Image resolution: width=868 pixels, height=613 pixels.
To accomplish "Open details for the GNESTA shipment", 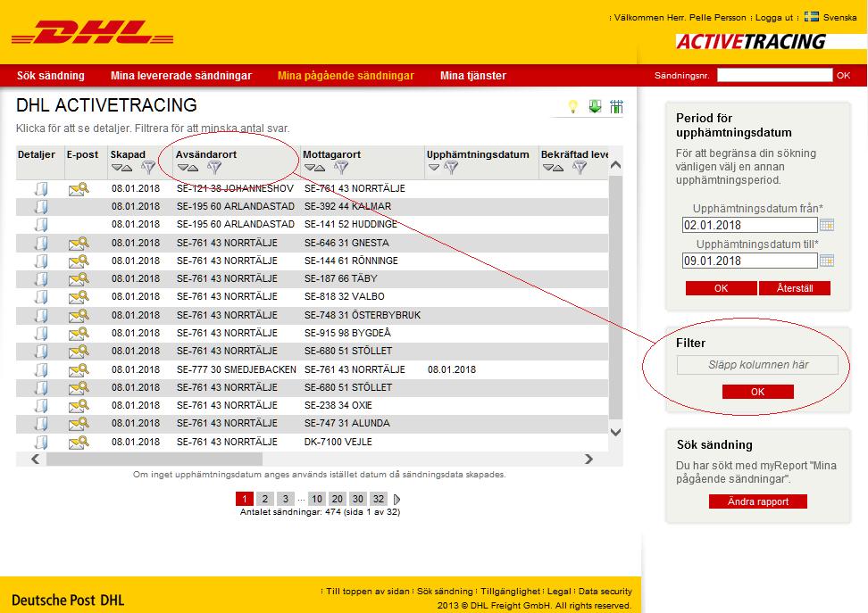I will 41,244.
